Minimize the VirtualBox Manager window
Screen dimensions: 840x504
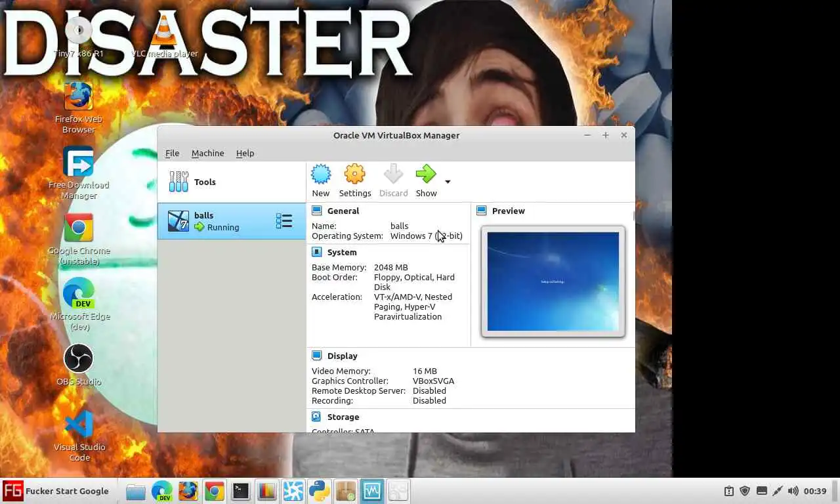[587, 135]
